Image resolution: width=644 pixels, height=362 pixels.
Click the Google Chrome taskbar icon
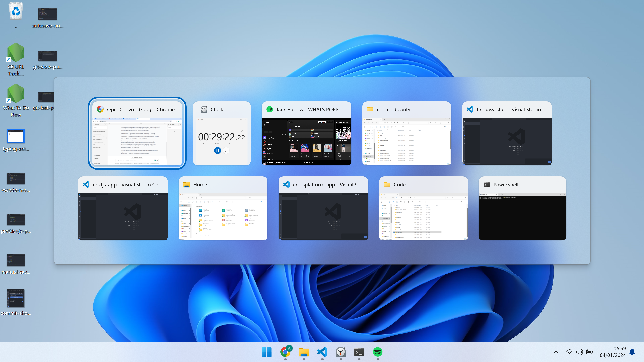[x=285, y=352]
